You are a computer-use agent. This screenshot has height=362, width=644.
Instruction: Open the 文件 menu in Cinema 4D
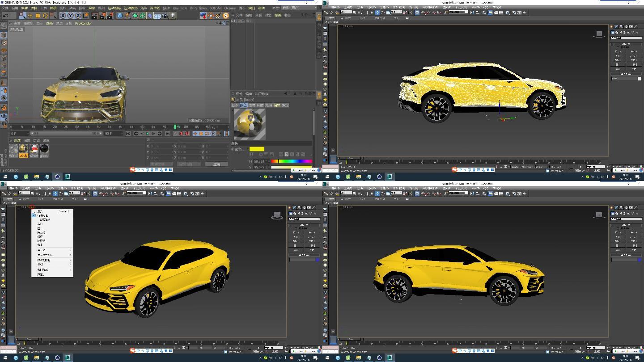click(5, 8)
